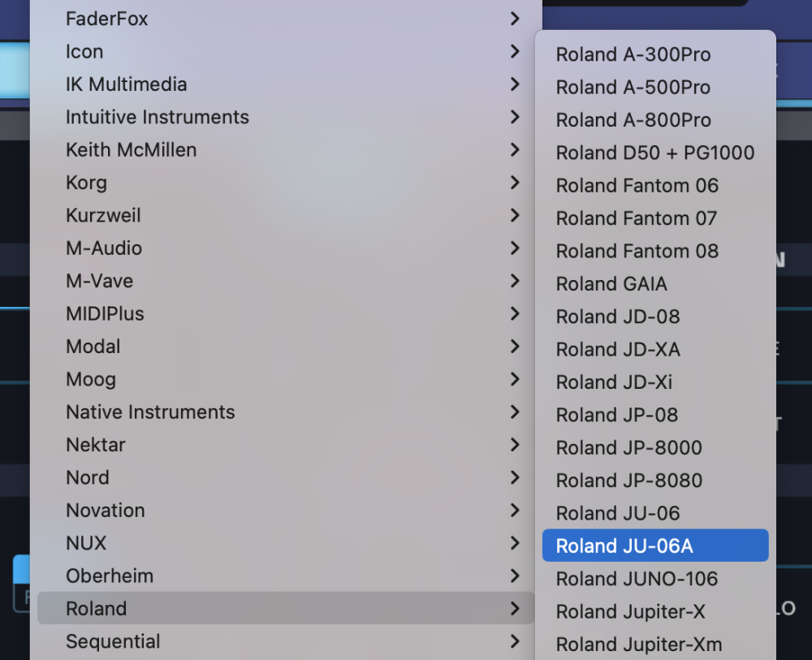Select Roland JD-XA in the submenu
Screen dimensions: 812x660
pos(618,349)
